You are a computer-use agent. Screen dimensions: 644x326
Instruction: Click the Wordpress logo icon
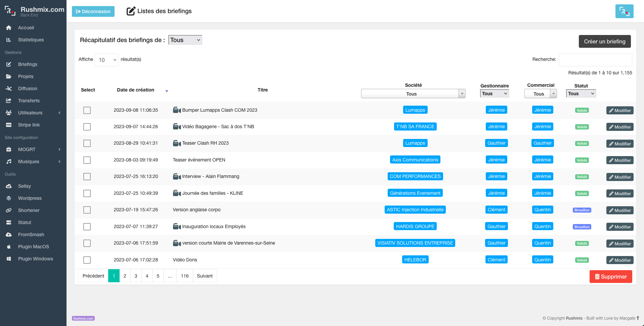point(9,198)
